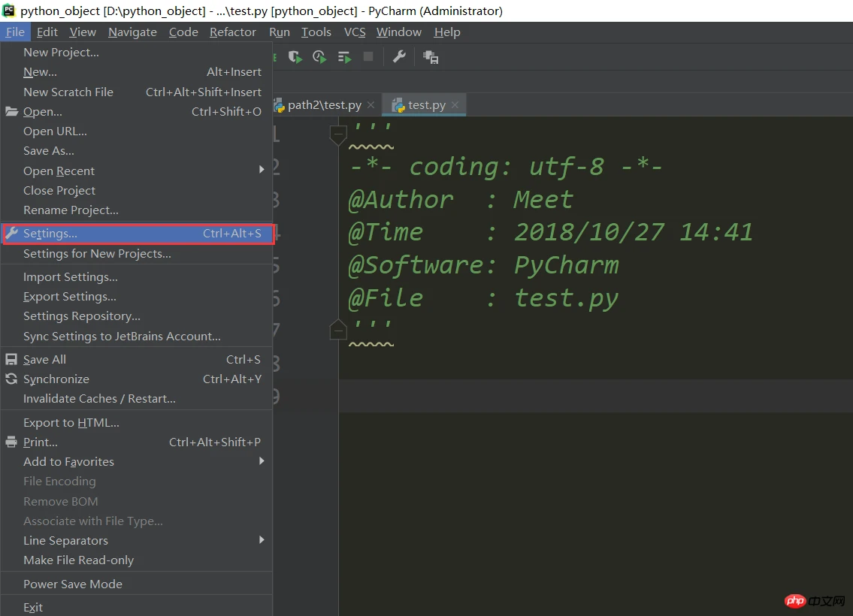Click the Python file icon on path2\test.py tab
The width and height of the screenshot is (853, 616).
pyautogui.click(x=279, y=105)
